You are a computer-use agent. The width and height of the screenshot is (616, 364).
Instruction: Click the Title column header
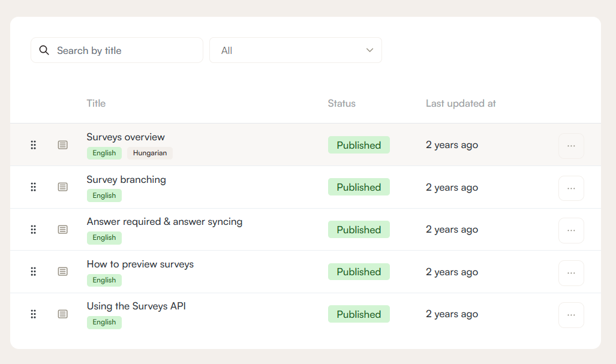point(96,103)
